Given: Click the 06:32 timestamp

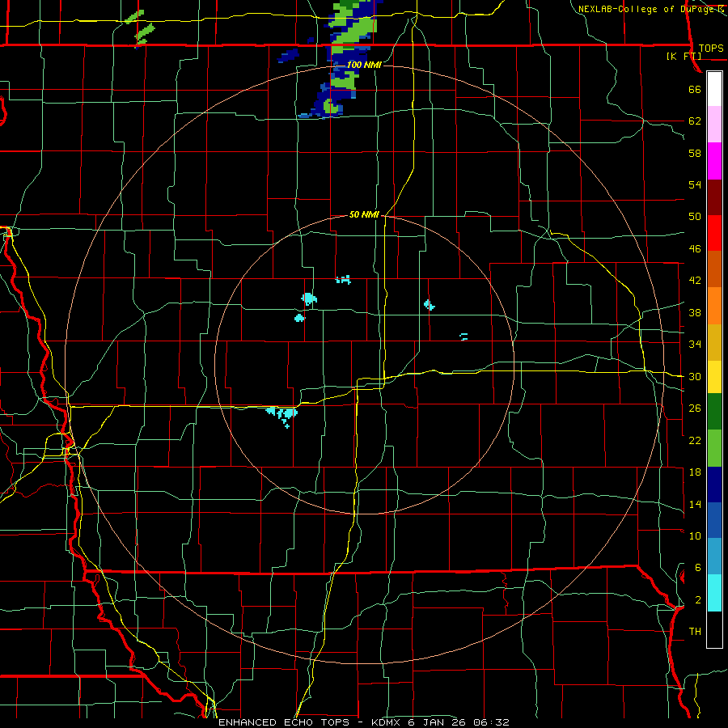Looking at the screenshot, I should tap(491, 722).
